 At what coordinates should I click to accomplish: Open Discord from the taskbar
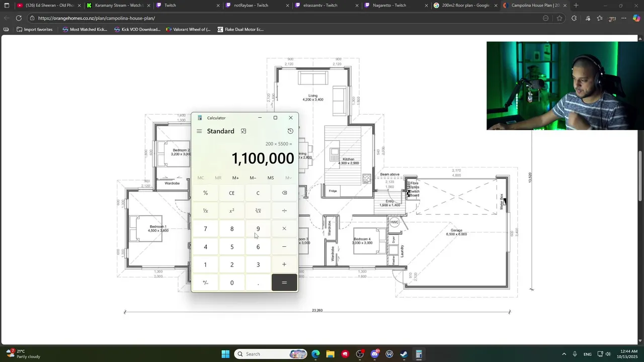[x=375, y=354]
